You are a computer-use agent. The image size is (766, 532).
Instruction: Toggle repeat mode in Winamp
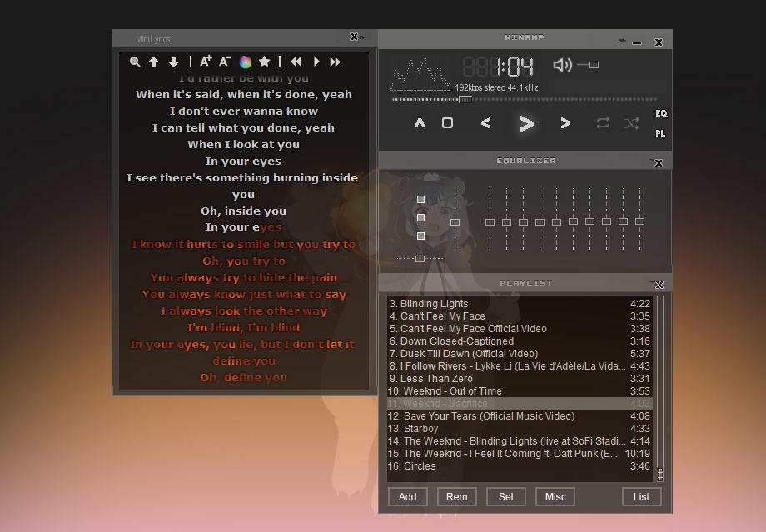tap(603, 123)
